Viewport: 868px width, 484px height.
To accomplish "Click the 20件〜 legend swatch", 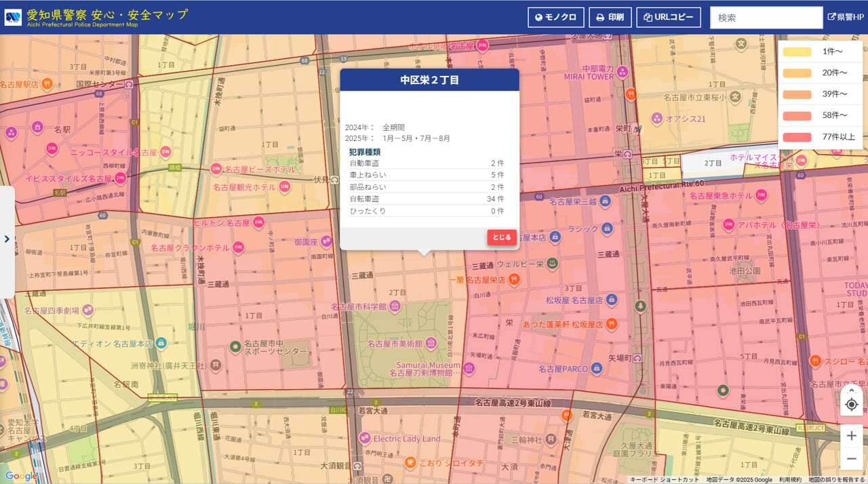I will pyautogui.click(x=797, y=73).
